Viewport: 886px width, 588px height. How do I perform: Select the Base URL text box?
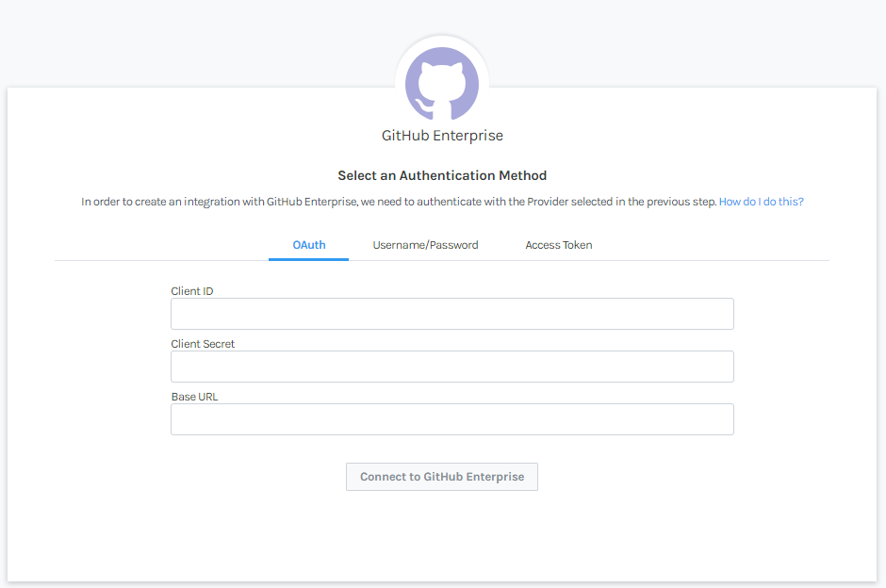(452, 419)
